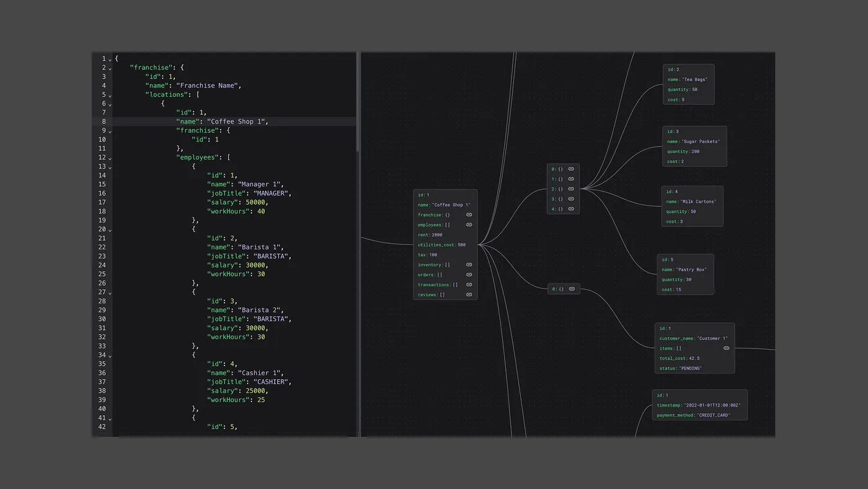The image size is (868, 489).
Task: Click name "Coffee Shop 1" row in graph node
Action: pos(444,205)
